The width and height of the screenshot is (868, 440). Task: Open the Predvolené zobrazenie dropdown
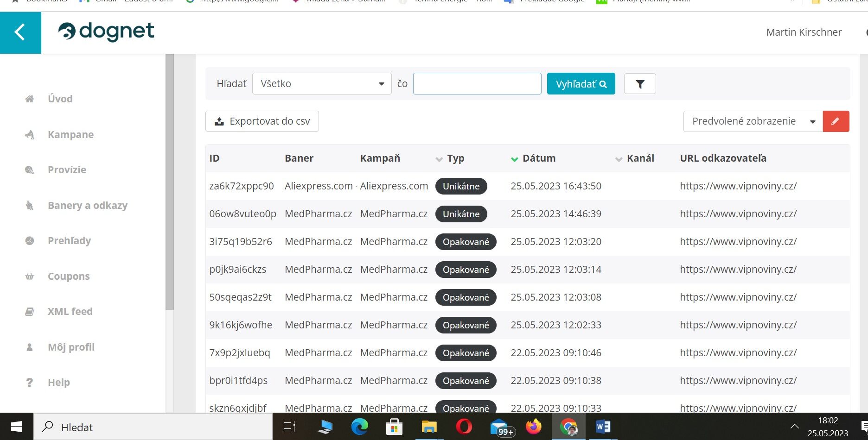click(x=753, y=121)
